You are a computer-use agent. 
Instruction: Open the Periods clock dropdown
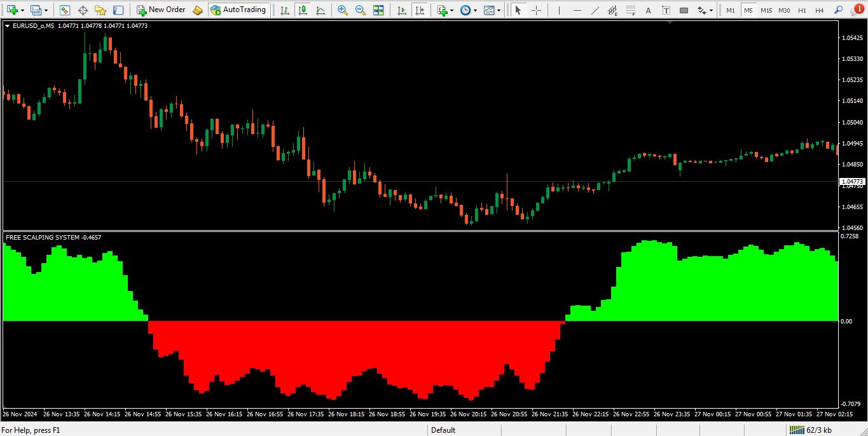click(469, 10)
